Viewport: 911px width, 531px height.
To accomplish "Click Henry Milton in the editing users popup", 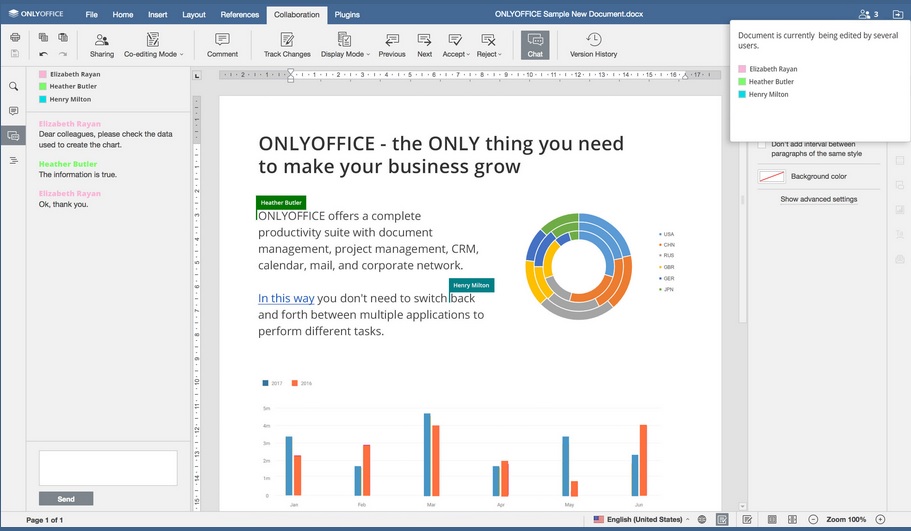I will tap(763, 94).
